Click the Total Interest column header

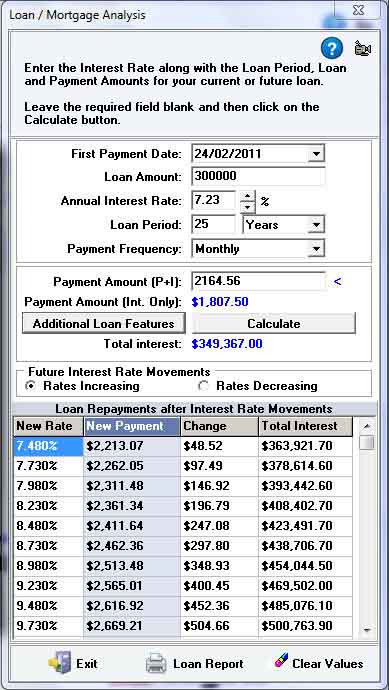point(305,426)
